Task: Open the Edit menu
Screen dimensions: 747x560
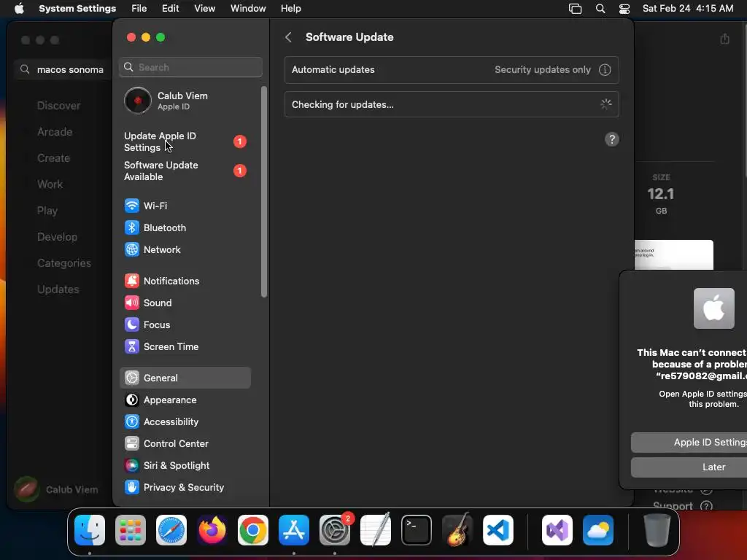Action: pyautogui.click(x=170, y=9)
